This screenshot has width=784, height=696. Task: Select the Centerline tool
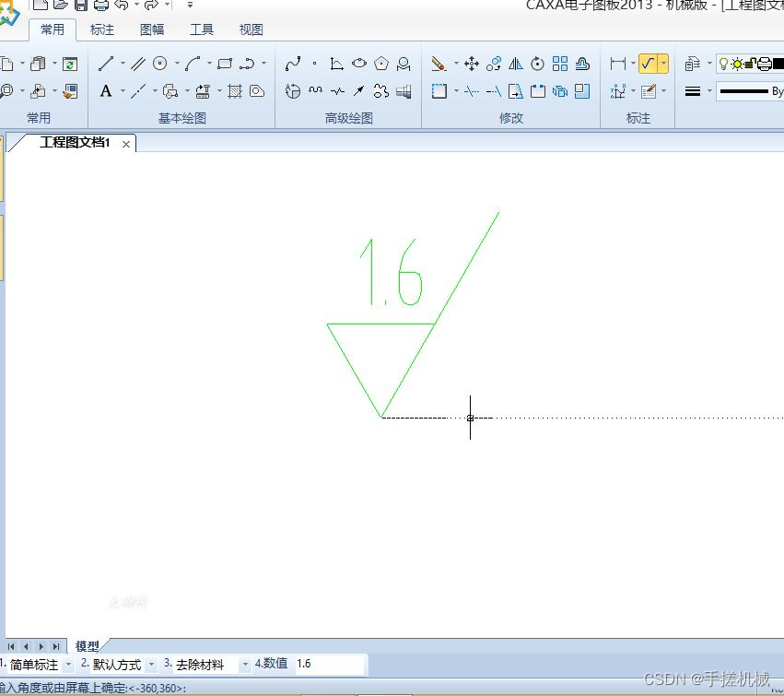tap(138, 91)
